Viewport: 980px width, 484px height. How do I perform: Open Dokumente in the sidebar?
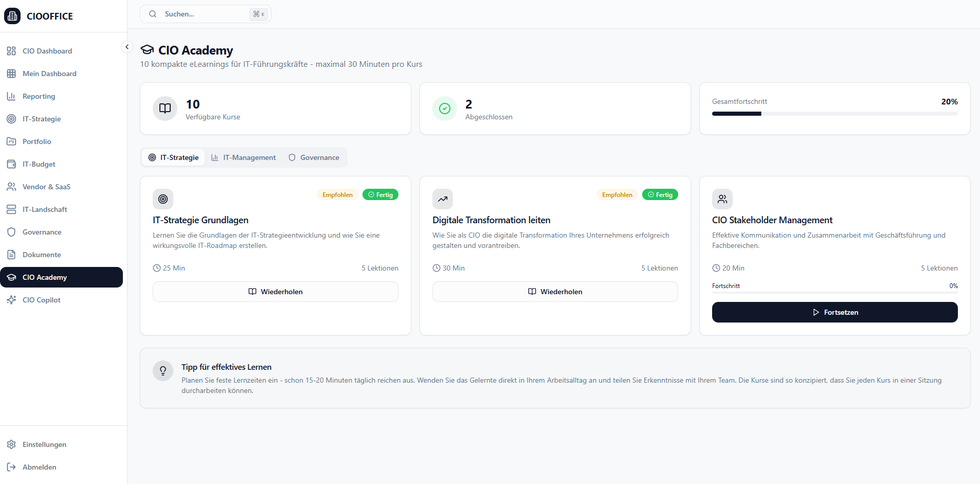point(42,255)
